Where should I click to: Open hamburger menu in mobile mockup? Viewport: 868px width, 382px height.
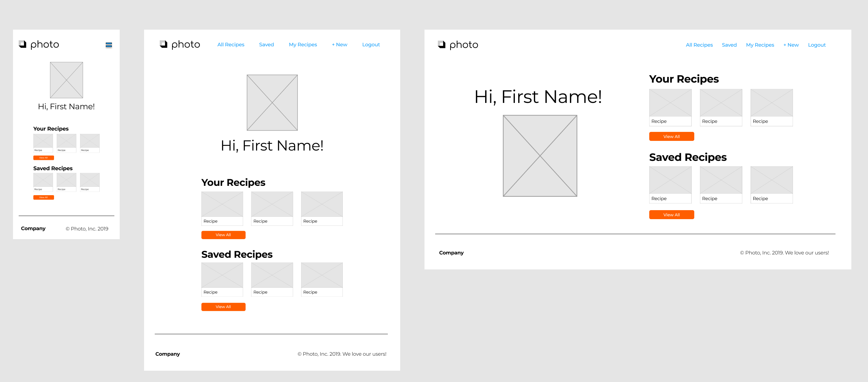(108, 45)
